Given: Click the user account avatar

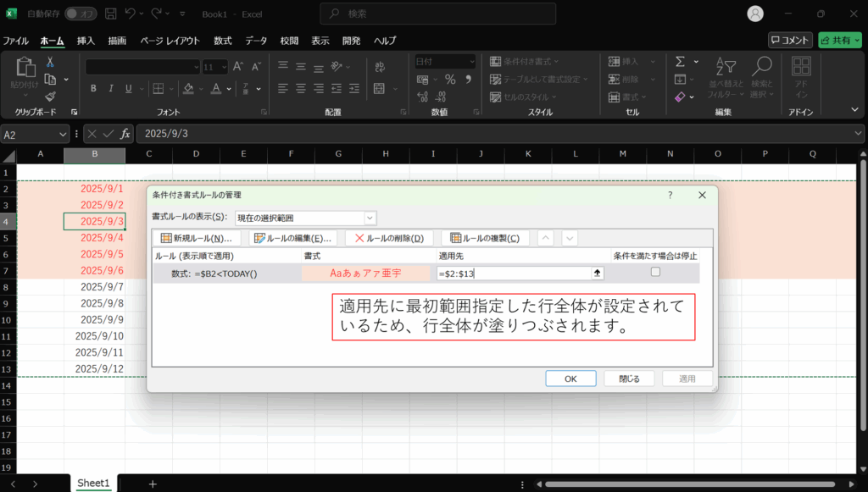Looking at the screenshot, I should point(755,14).
